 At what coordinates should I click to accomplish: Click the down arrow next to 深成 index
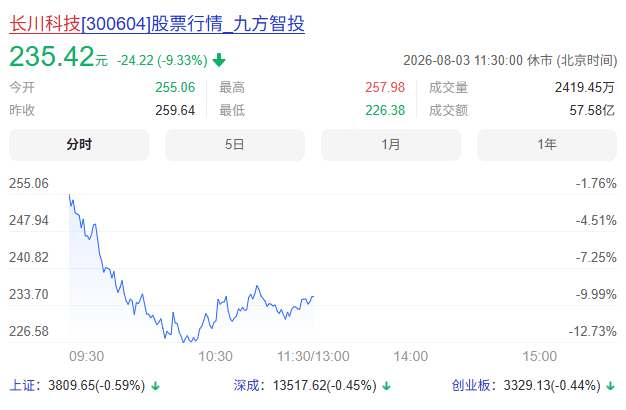tap(386, 386)
